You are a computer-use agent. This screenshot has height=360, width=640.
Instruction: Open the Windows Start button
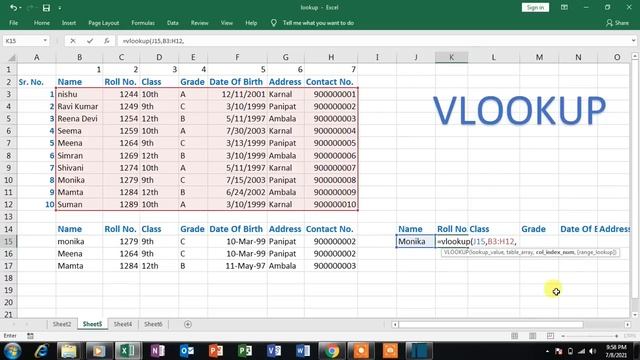point(13,351)
